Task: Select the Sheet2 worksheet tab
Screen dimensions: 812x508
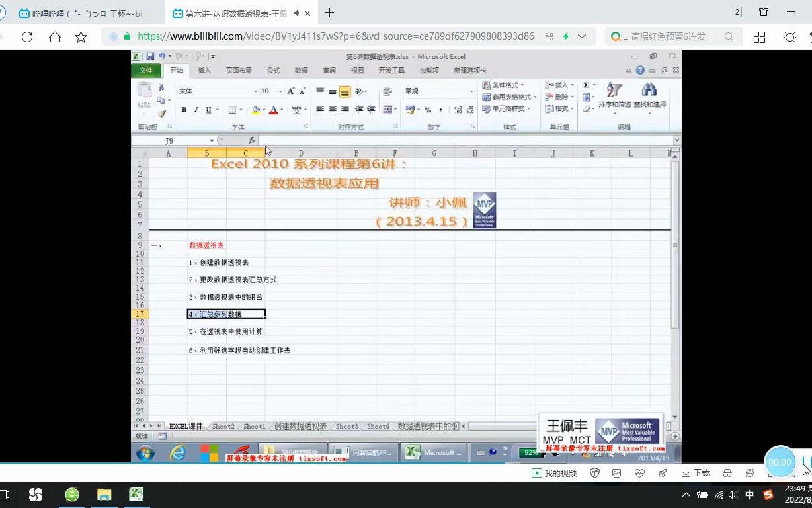Action: tap(223, 427)
